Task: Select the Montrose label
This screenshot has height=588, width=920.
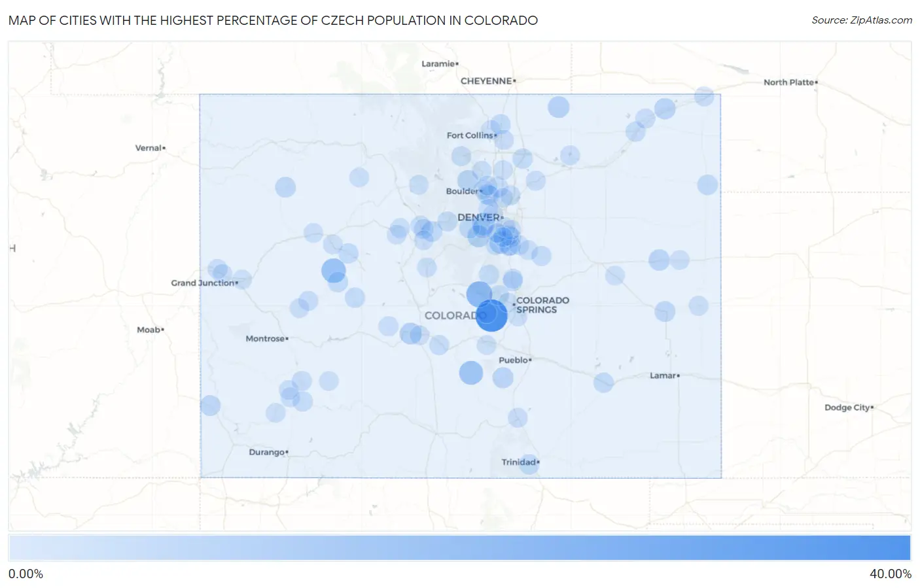Action: pyautogui.click(x=265, y=339)
